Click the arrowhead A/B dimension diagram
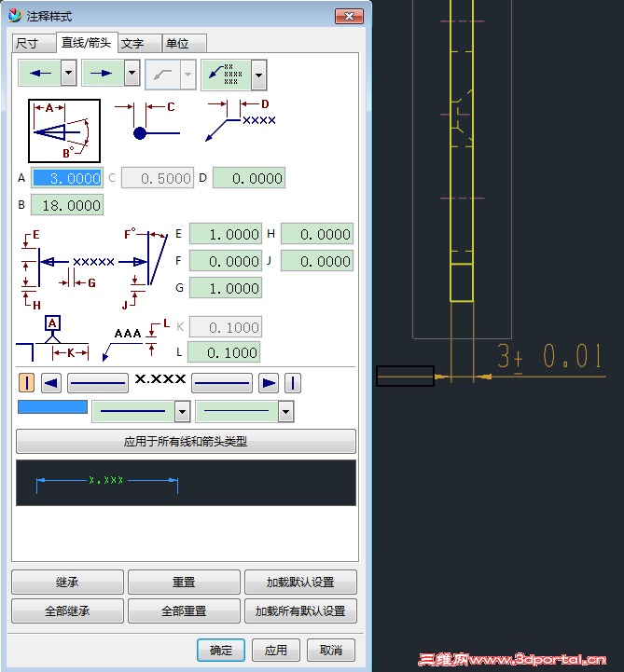Image resolution: width=624 pixels, height=672 pixels. (x=64, y=130)
